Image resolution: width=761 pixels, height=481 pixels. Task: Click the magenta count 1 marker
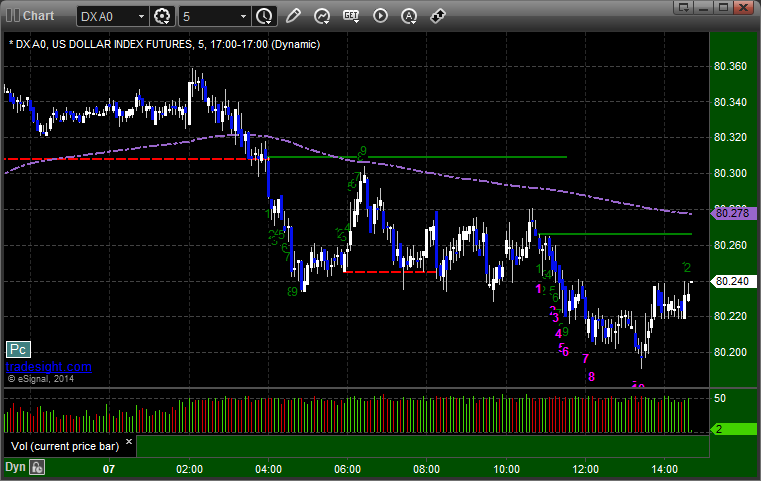[538, 289]
